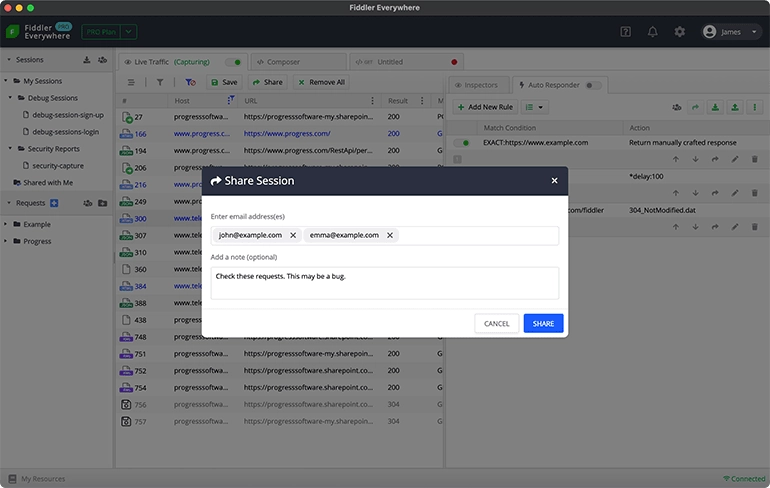Switch to the Composer tab
The height and width of the screenshot is (488, 770).
pos(299,62)
